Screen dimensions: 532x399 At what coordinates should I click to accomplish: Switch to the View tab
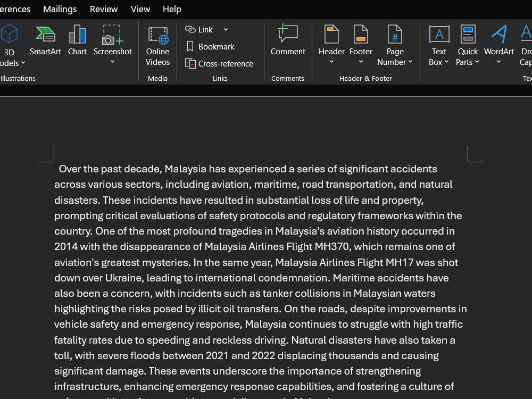coord(140,9)
